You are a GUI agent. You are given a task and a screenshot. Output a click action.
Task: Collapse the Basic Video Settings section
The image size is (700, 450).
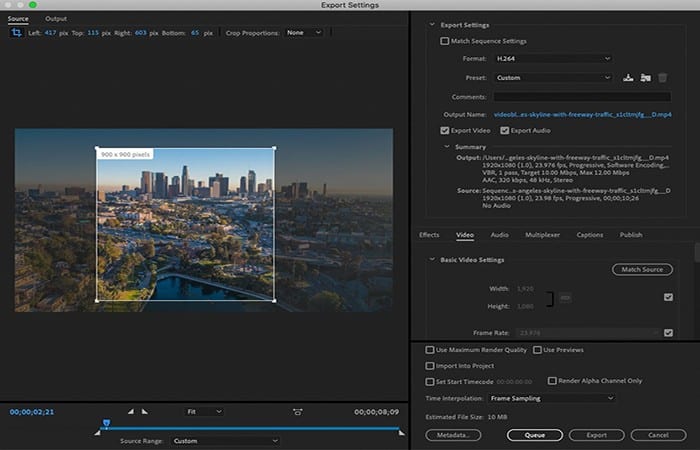[x=432, y=259]
